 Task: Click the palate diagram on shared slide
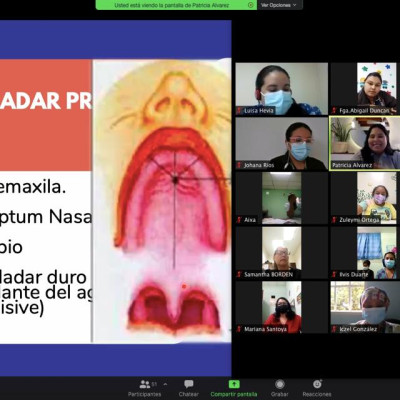click(x=162, y=201)
